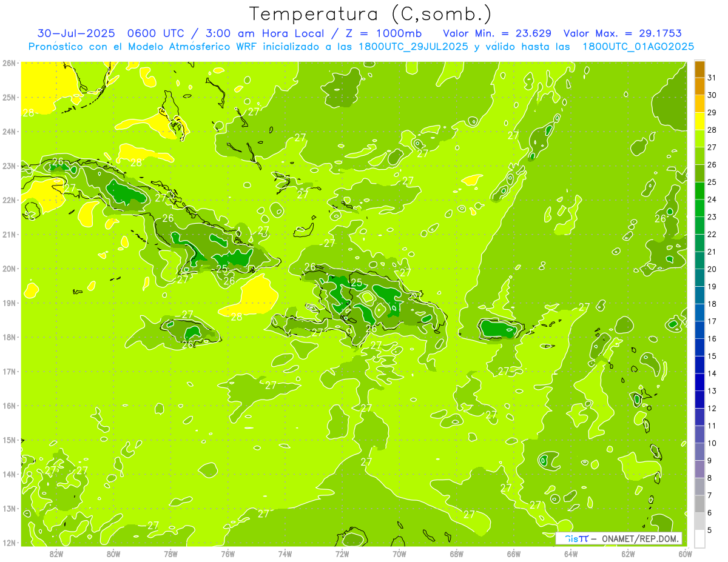Click the '68W' longitude axis label
The height and width of the screenshot is (562, 728).
click(457, 554)
